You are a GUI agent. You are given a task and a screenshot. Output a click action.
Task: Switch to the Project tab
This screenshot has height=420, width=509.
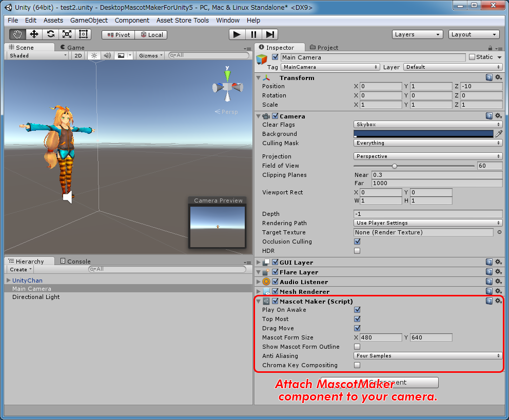tap(324, 48)
